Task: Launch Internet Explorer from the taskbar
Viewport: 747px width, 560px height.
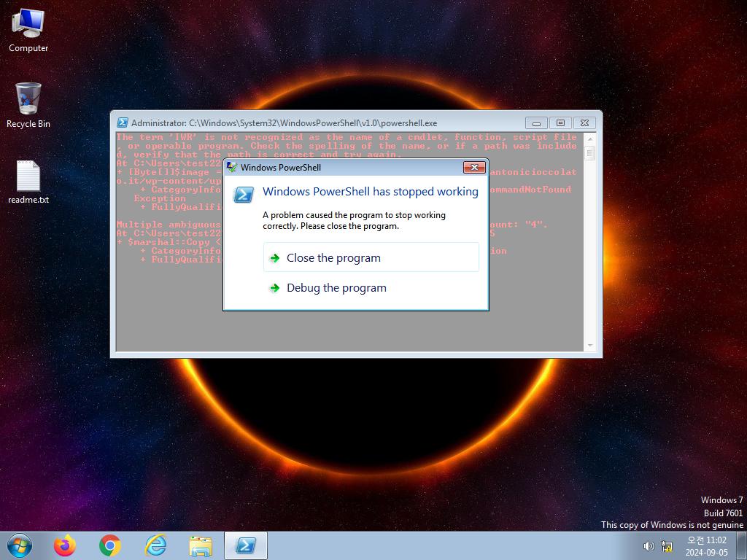Action: (x=155, y=545)
